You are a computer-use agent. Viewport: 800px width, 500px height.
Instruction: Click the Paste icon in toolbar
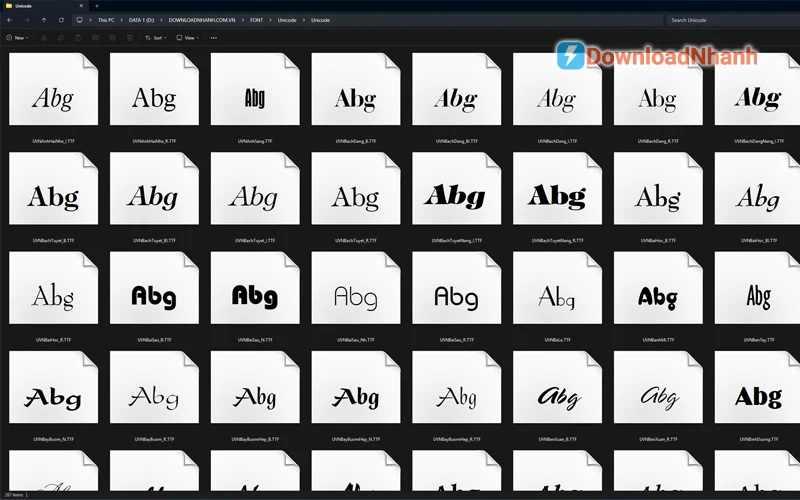pos(78,38)
